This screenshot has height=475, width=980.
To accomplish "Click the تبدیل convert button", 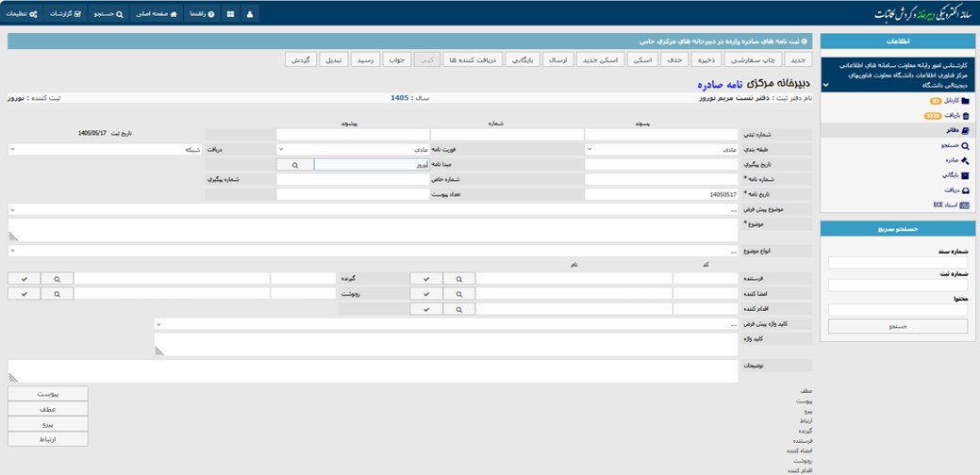I will tap(335, 59).
